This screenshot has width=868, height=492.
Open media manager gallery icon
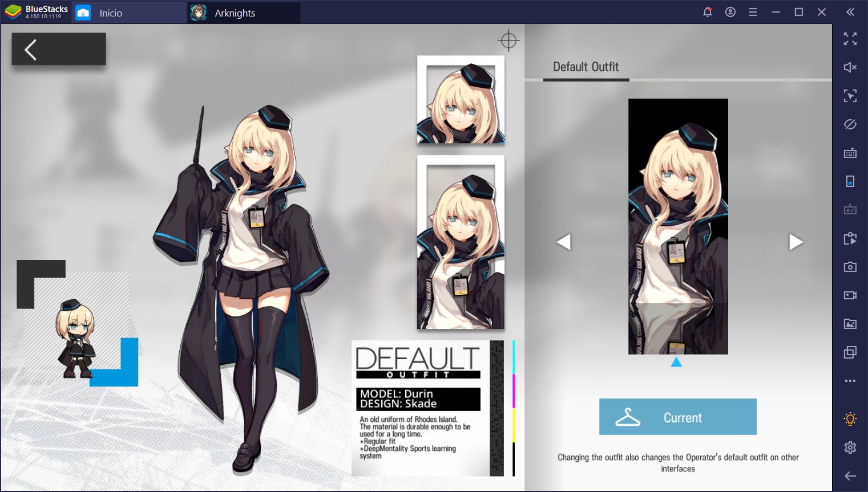(x=850, y=324)
